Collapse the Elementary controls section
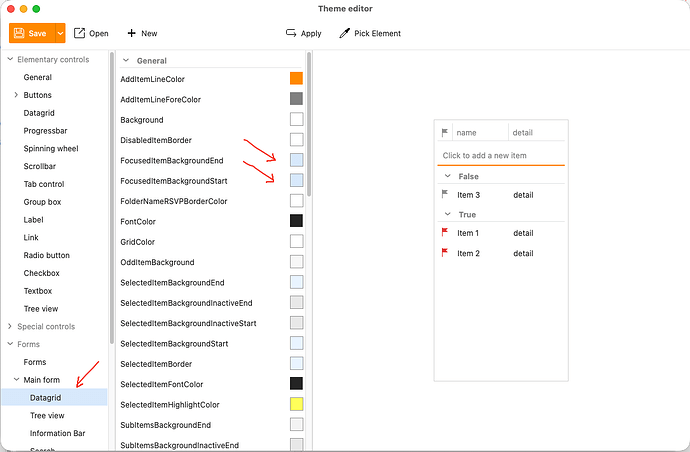The width and height of the screenshot is (690, 452). pyautogui.click(x=10, y=59)
